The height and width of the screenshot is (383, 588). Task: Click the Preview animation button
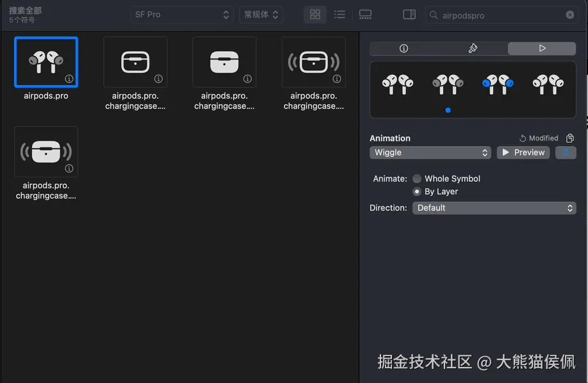click(x=523, y=152)
